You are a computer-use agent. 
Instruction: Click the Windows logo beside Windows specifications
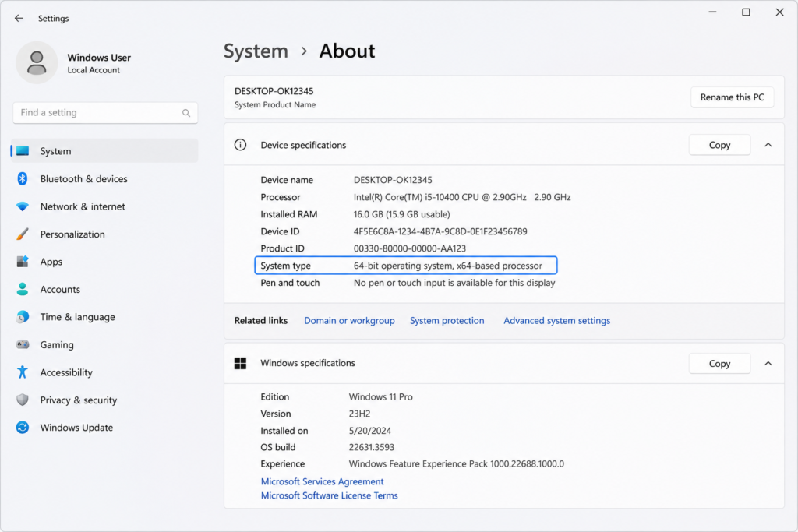pyautogui.click(x=240, y=363)
